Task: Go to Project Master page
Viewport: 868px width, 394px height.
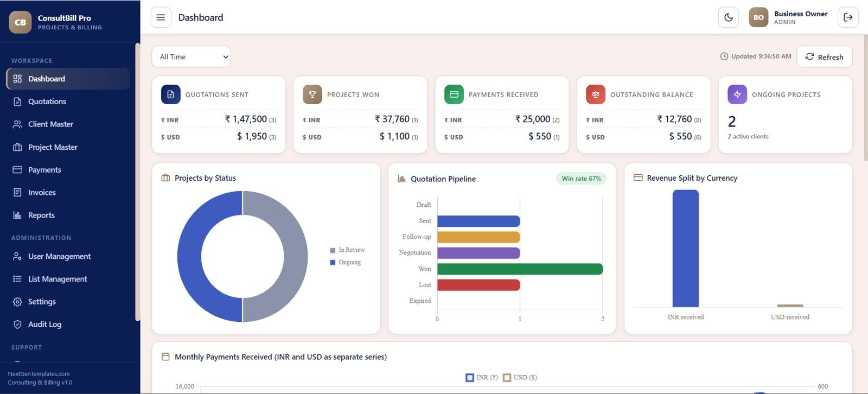Action: tap(68, 147)
